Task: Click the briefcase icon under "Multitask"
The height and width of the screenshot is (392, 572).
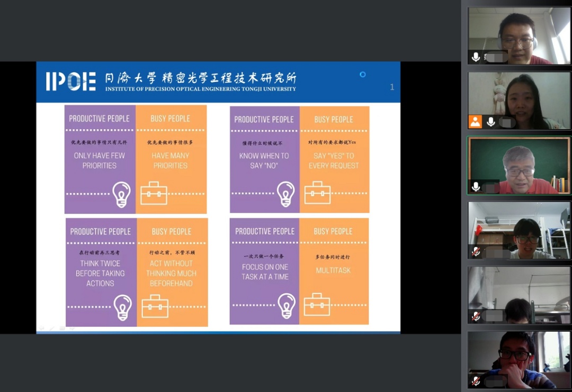Action: pyautogui.click(x=317, y=305)
